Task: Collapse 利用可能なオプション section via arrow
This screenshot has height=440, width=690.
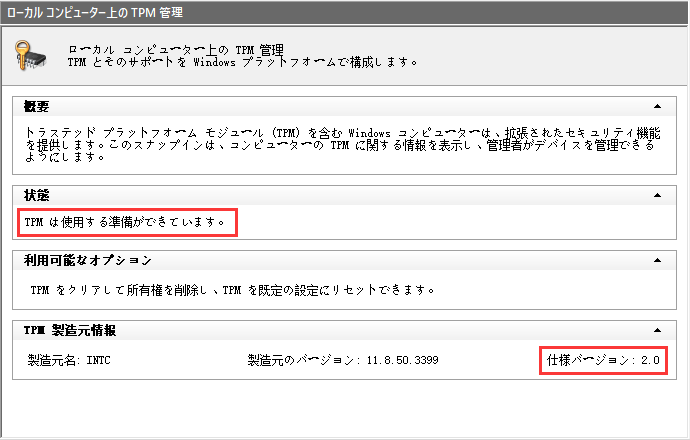Action: click(x=656, y=261)
